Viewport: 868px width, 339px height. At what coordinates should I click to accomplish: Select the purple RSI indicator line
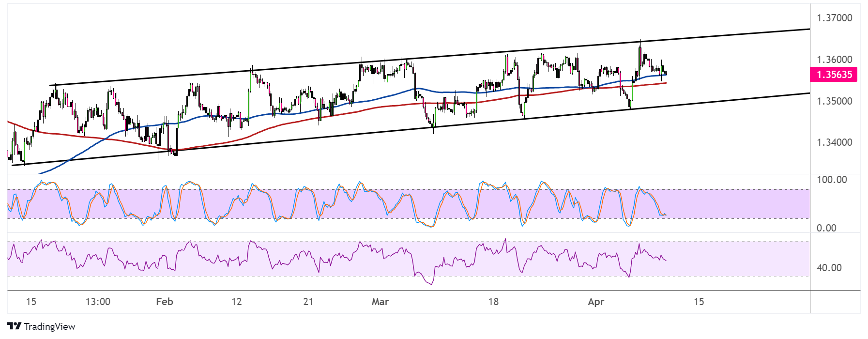pos(336,261)
